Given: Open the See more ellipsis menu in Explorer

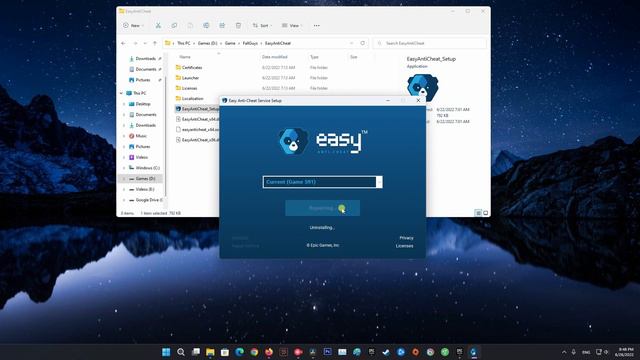Looking at the screenshot, I should coord(317,25).
